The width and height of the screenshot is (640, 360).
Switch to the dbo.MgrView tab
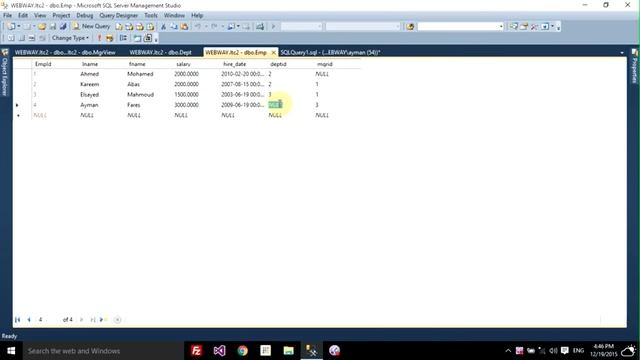point(65,53)
